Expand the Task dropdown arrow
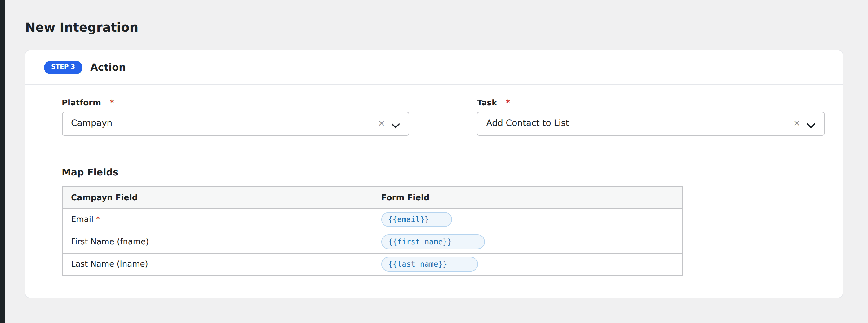The height and width of the screenshot is (323, 868). [811, 125]
